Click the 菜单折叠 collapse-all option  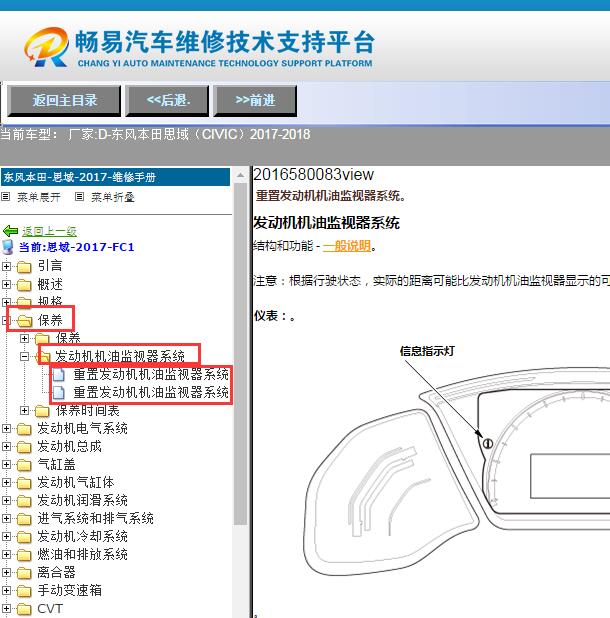pyautogui.click(x=113, y=197)
